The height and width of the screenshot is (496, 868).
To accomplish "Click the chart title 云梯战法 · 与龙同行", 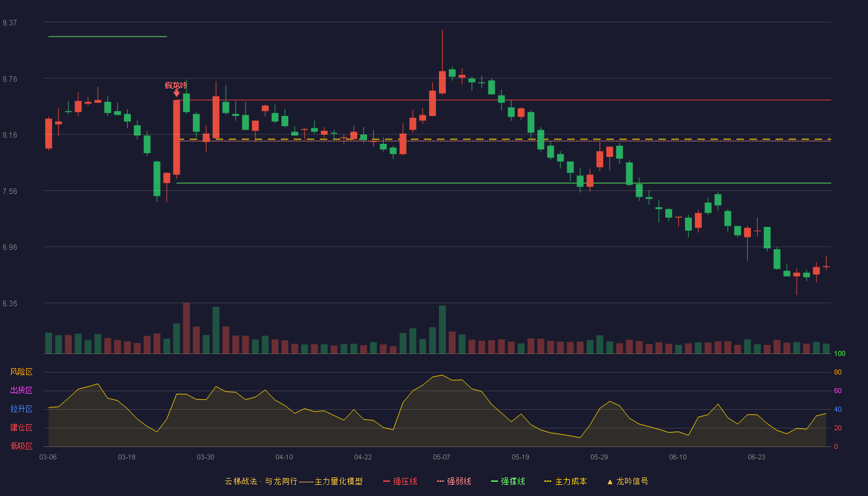I will [x=260, y=481].
